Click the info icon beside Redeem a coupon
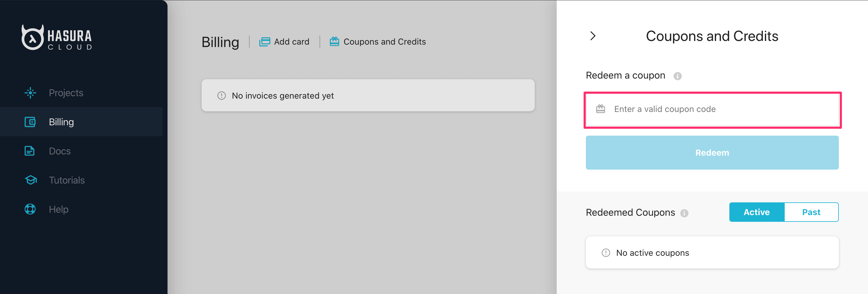 [677, 76]
